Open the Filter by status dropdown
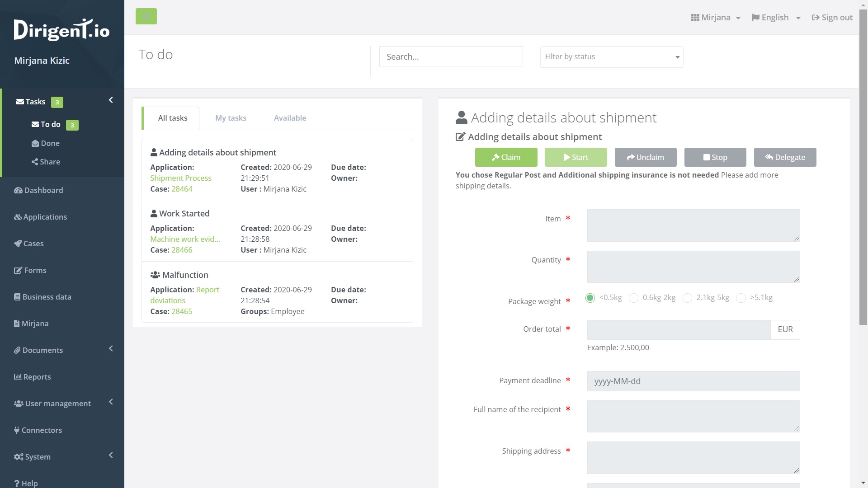The image size is (868, 488). pyautogui.click(x=611, y=57)
